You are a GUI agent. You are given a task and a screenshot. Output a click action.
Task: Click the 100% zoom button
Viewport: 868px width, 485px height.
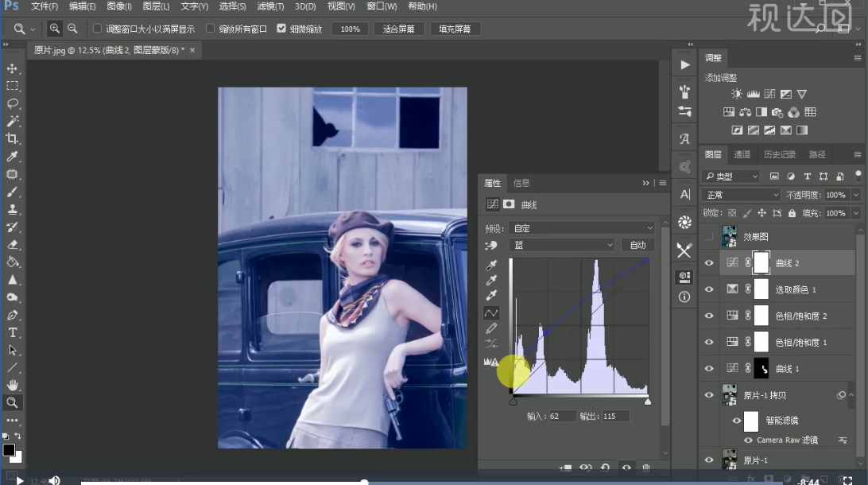350,29
